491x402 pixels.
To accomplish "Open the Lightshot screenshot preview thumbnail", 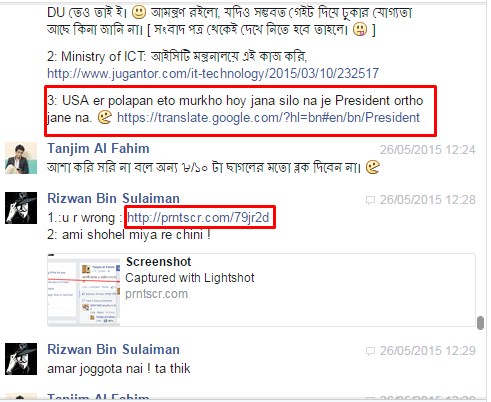I will 84,290.
